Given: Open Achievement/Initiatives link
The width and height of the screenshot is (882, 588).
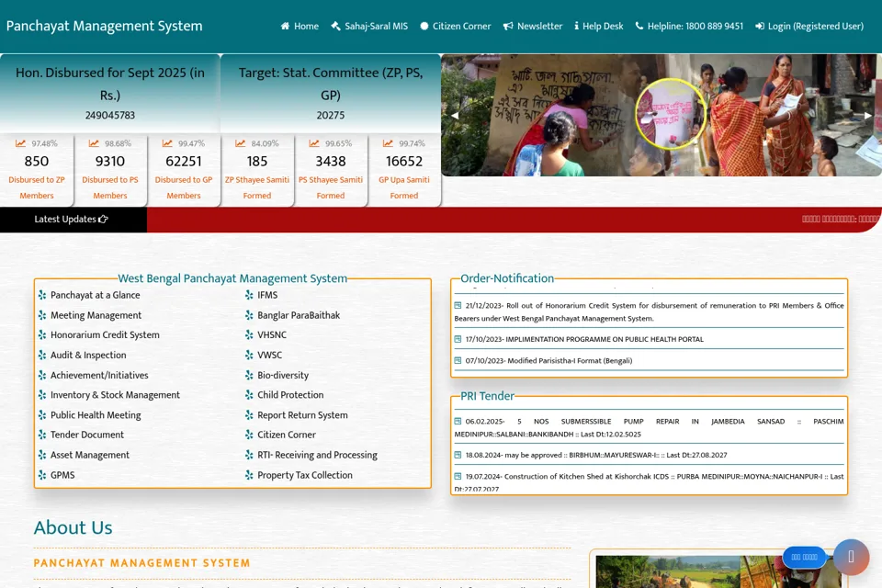Looking at the screenshot, I should (99, 375).
